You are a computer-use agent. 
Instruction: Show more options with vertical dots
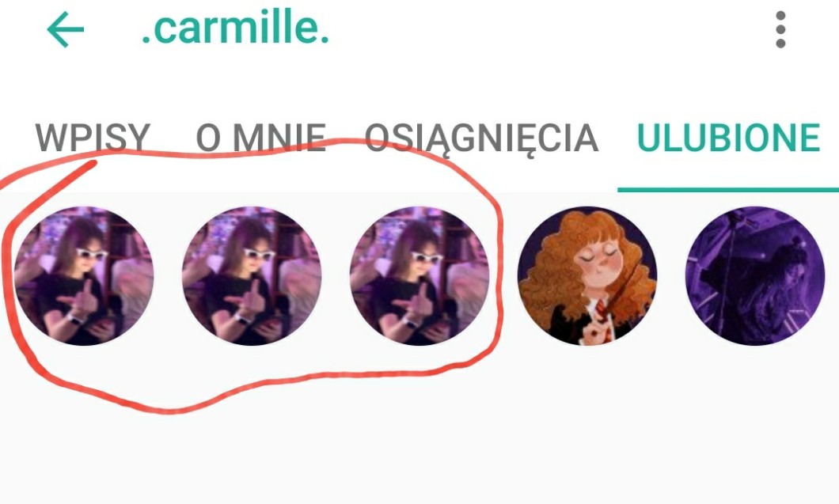780,29
